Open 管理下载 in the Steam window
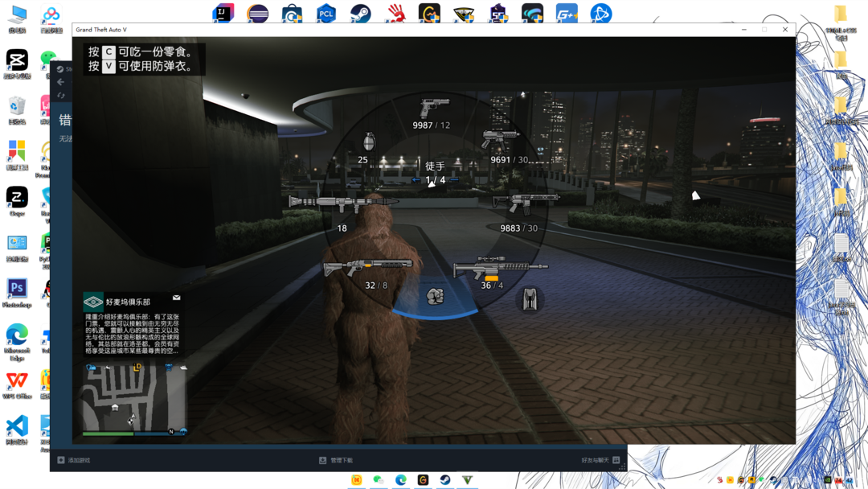 (x=336, y=460)
